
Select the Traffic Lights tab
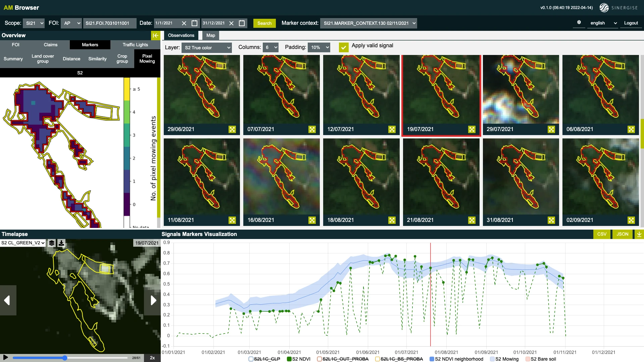(x=135, y=45)
